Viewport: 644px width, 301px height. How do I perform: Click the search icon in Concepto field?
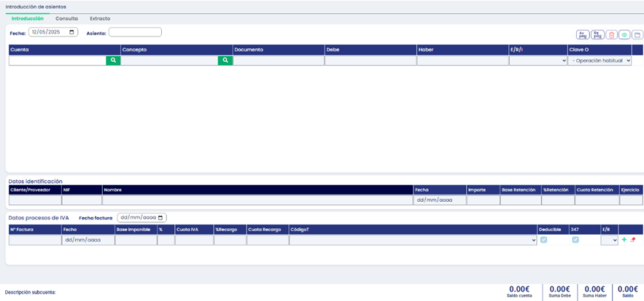[x=225, y=61]
